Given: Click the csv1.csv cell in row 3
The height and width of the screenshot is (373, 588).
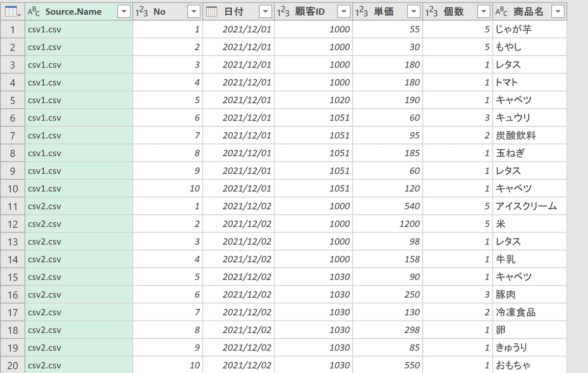Looking at the screenshot, I should 79,65.
